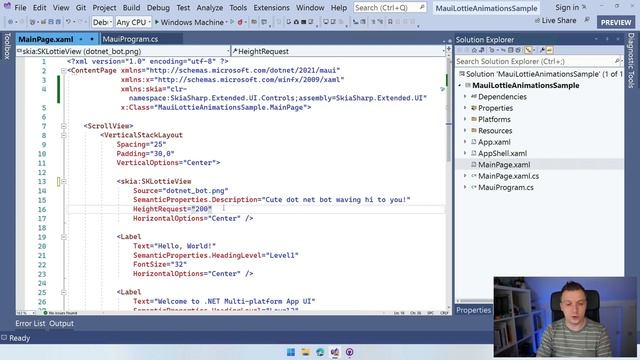This screenshot has height=360, width=640.
Task: Collapse the ScrollView code region
Action: tap(64, 126)
